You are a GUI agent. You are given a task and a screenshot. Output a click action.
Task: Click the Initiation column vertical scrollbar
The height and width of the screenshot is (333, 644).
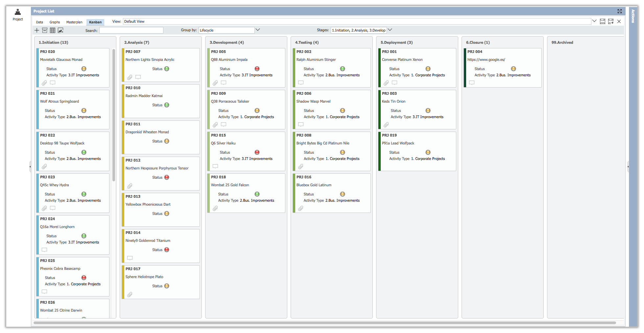coord(114,115)
